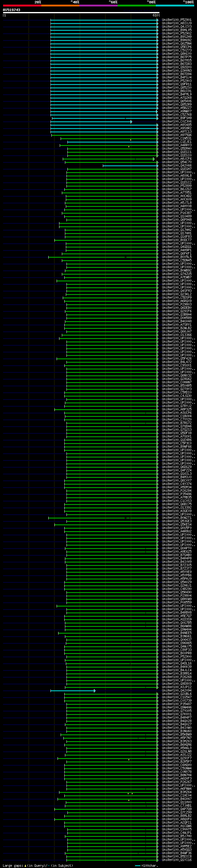The image size is (197, 868).
Task: Click the short cyan alignment bar for Q42094
Action: tap(73, 691)
